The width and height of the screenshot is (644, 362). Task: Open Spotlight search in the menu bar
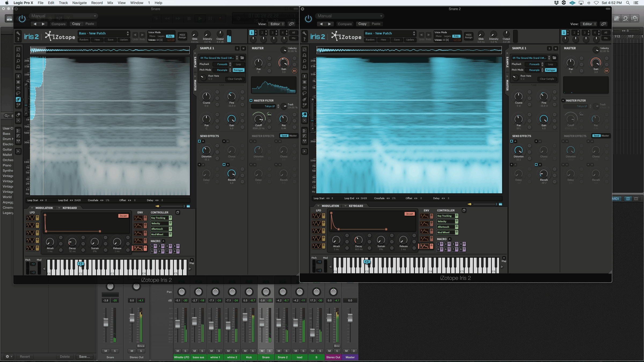pyautogui.click(x=628, y=3)
